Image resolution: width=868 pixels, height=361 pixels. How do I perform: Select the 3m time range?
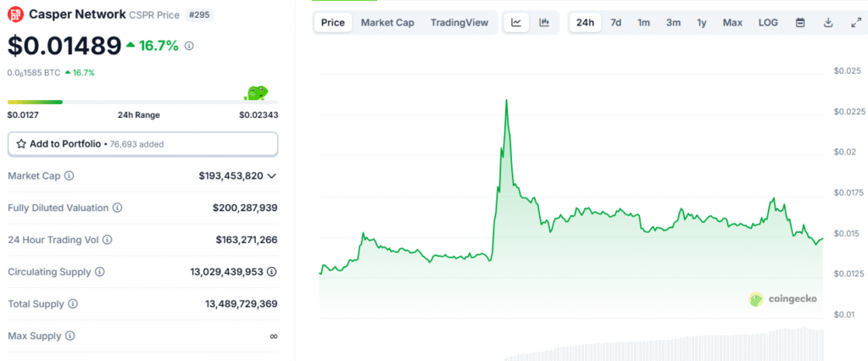[x=673, y=23]
